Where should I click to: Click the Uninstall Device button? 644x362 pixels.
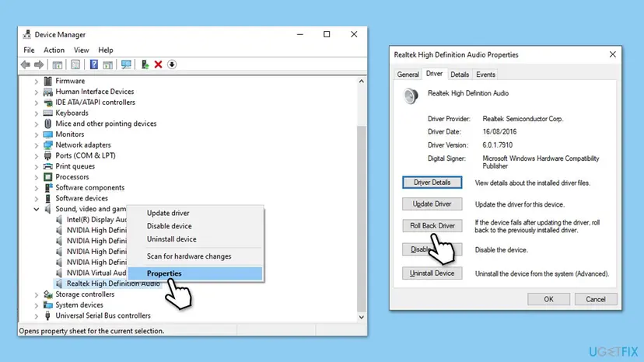coord(432,273)
